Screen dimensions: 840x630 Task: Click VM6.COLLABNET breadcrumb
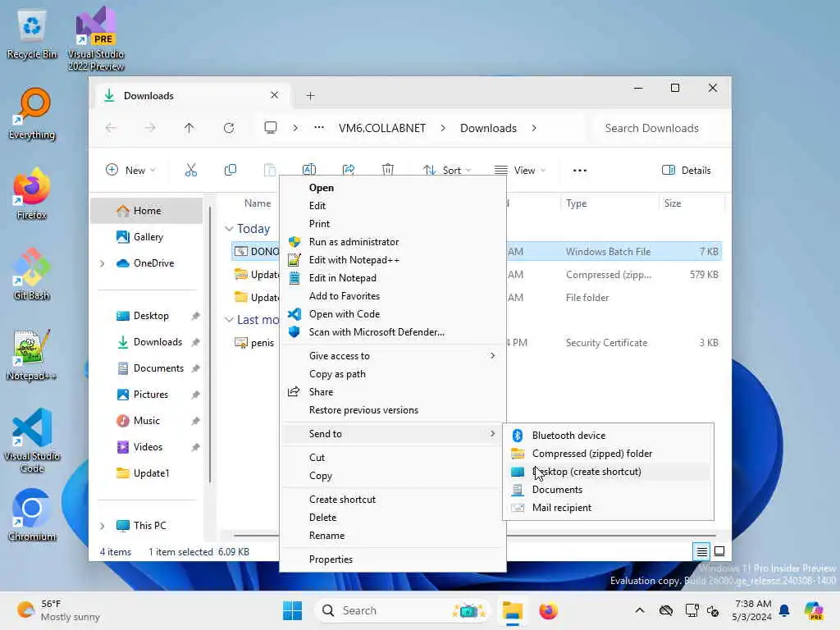(x=382, y=128)
